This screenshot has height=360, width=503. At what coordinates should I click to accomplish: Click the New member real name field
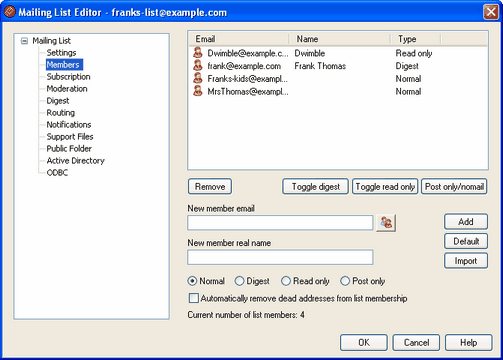(280, 257)
